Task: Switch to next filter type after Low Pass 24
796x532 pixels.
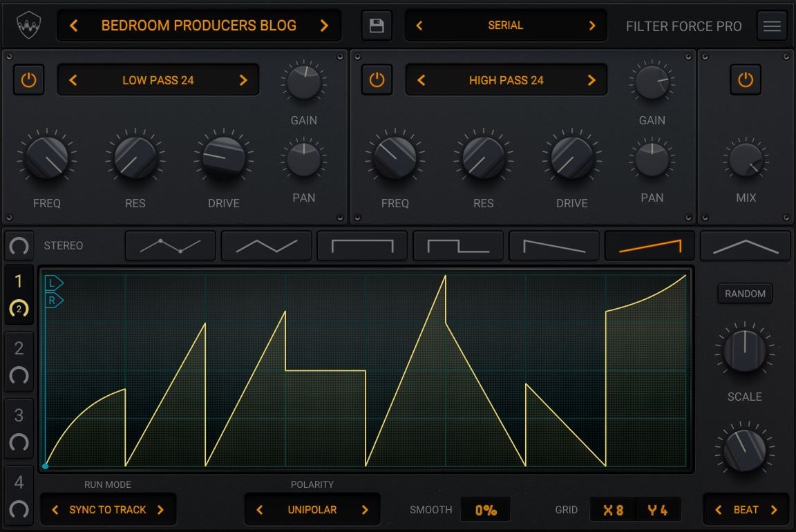Action: point(243,80)
